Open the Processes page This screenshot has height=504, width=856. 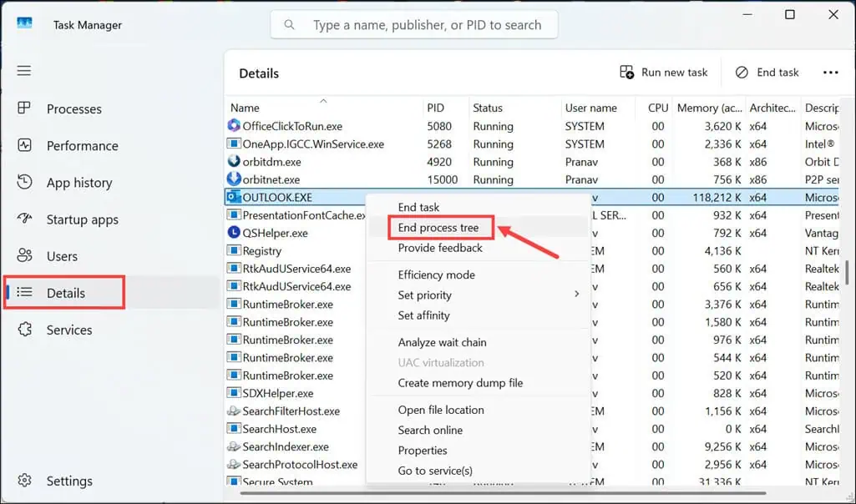click(73, 109)
